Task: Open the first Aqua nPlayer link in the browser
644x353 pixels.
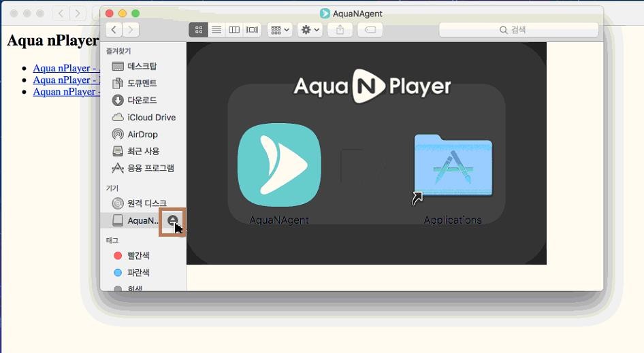Action: (x=66, y=68)
